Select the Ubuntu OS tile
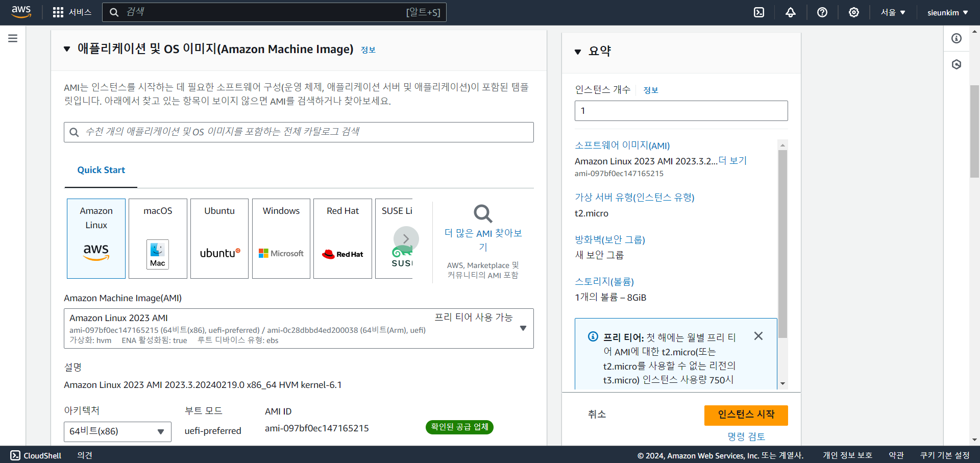The width and height of the screenshot is (980, 463). tap(219, 238)
